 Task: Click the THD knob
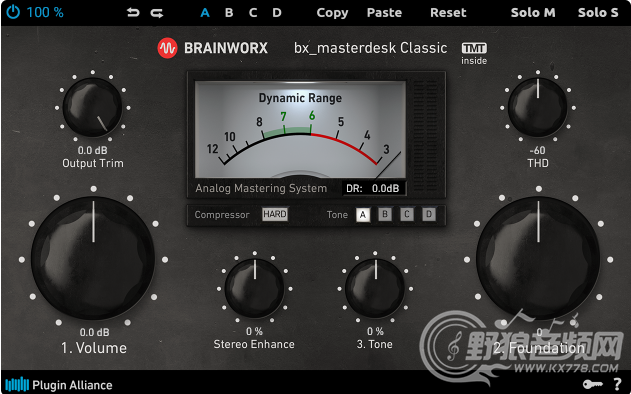(538, 107)
